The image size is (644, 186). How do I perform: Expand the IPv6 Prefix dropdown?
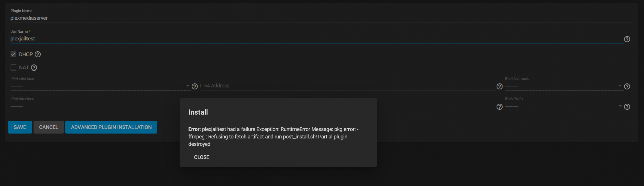[x=563, y=106]
